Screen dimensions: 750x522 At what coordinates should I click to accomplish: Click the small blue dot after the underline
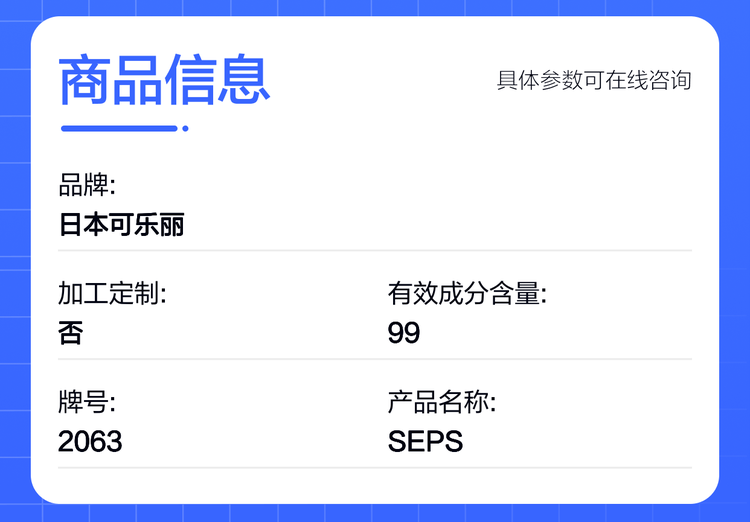[185, 128]
